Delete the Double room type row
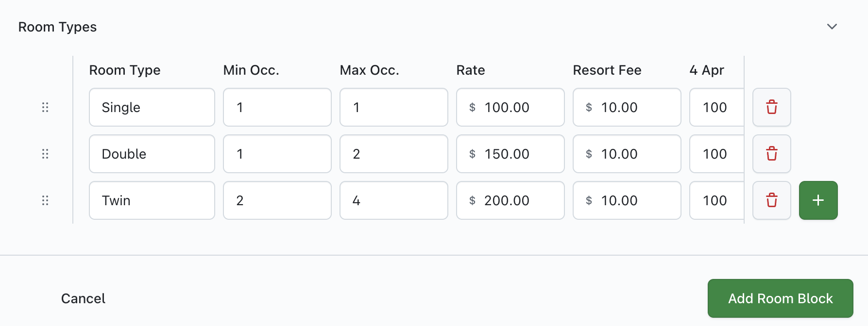The image size is (868, 326). (x=771, y=154)
